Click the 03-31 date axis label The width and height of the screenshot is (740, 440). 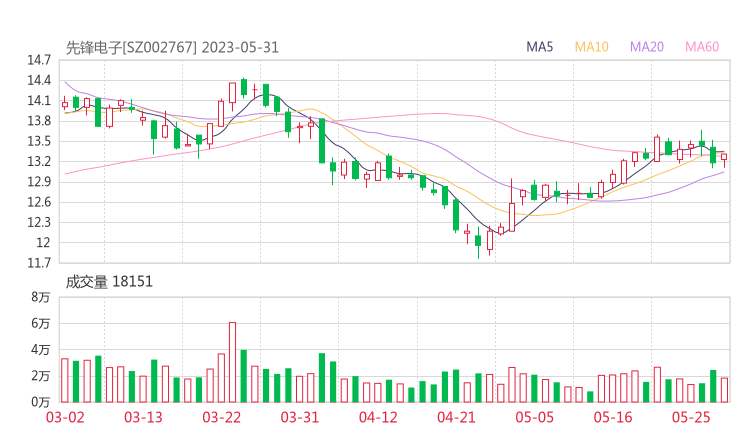click(300, 417)
